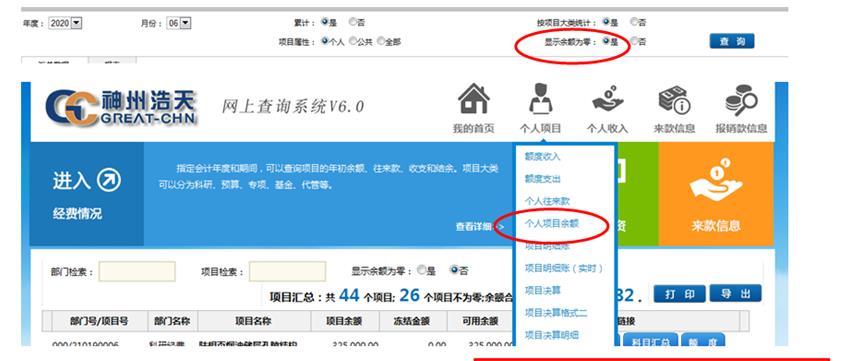Open the 报销款信息 coins icon

(x=741, y=100)
